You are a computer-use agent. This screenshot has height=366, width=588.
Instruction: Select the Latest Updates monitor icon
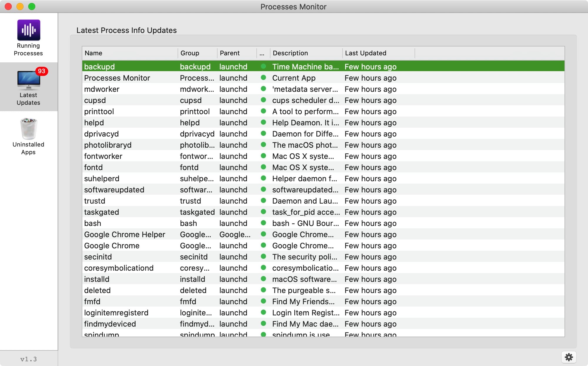point(29,80)
